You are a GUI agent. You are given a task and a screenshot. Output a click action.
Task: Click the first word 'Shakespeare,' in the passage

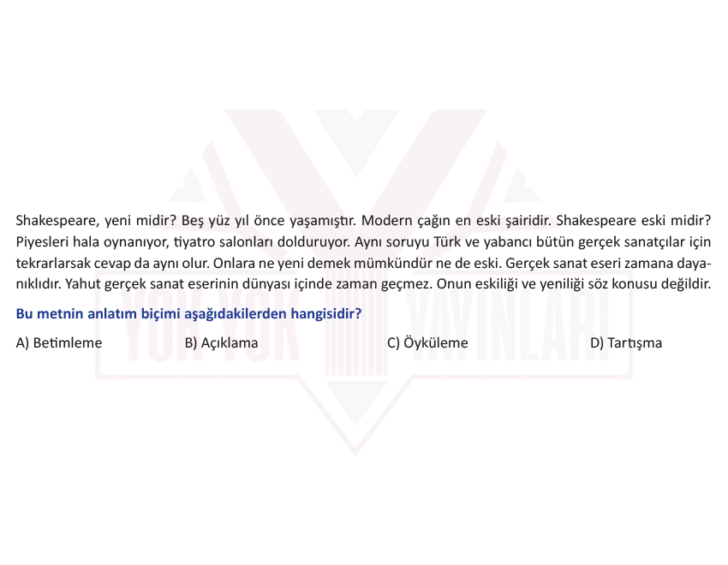(x=57, y=221)
